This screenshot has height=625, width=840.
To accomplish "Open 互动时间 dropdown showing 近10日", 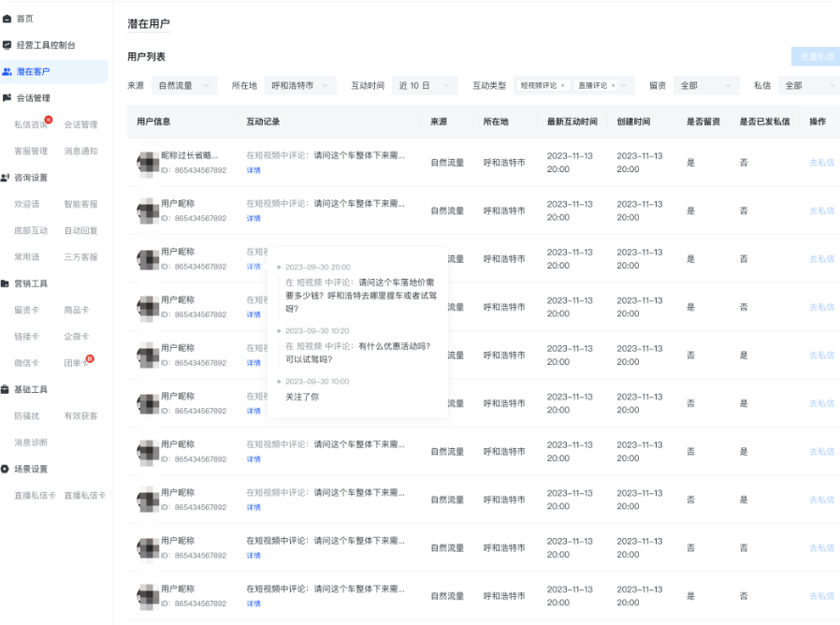I will 425,85.
